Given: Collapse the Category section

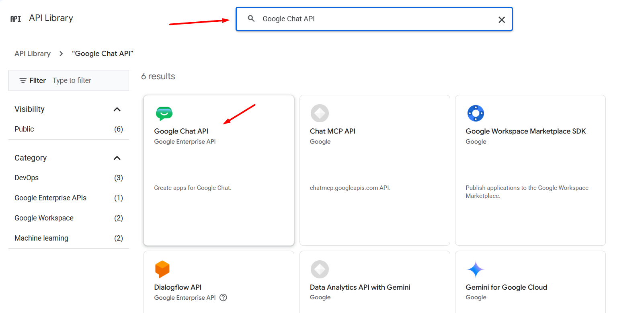Looking at the screenshot, I should [117, 158].
